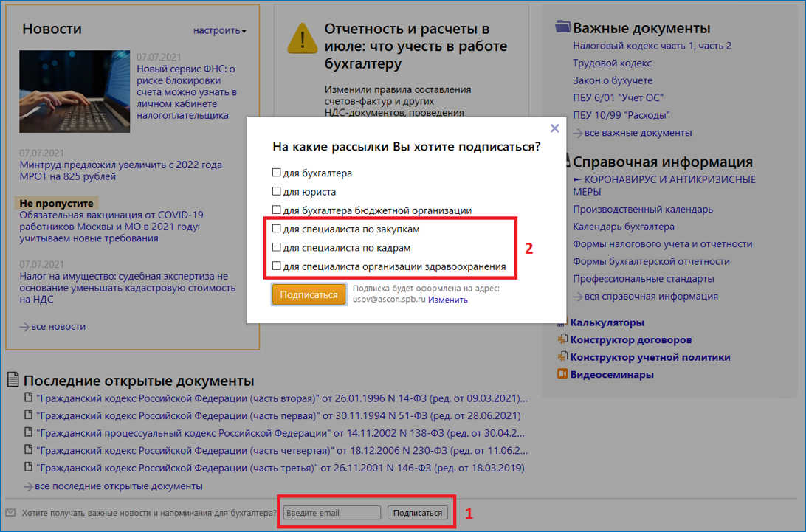Click the Конструктор договоров icon

coord(562,339)
